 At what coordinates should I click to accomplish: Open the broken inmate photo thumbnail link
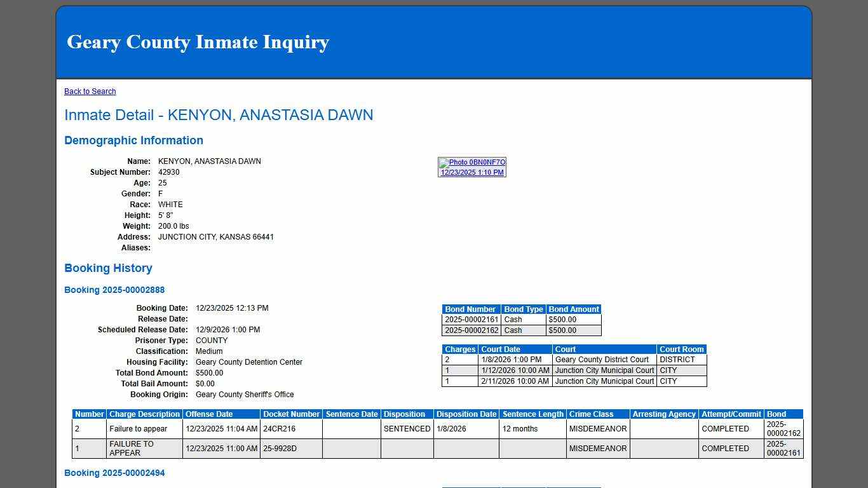click(x=471, y=162)
